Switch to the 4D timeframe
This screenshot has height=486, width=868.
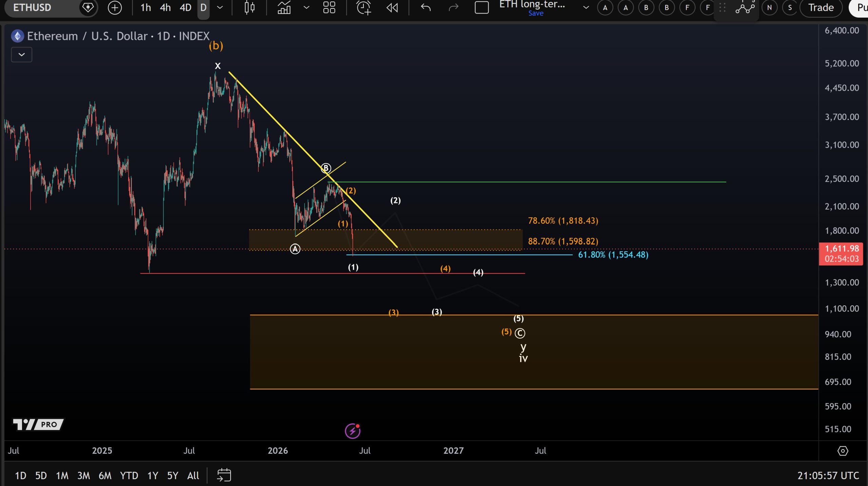click(185, 7)
